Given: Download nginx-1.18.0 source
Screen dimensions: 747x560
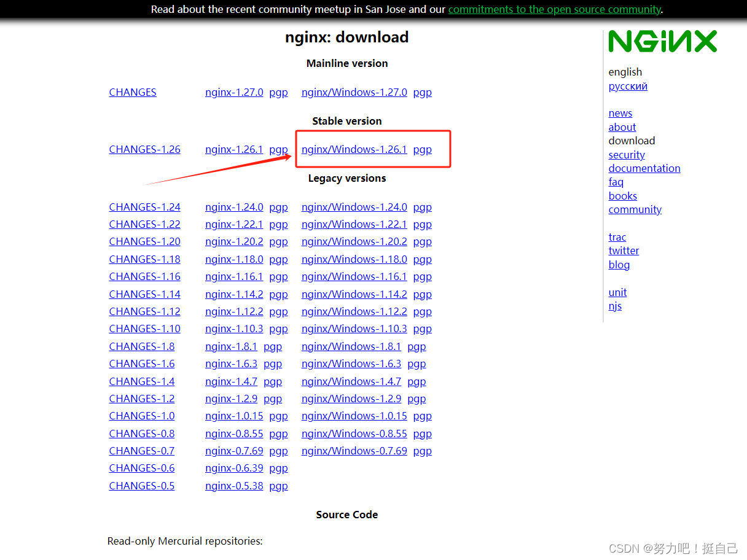Looking at the screenshot, I should point(234,259).
